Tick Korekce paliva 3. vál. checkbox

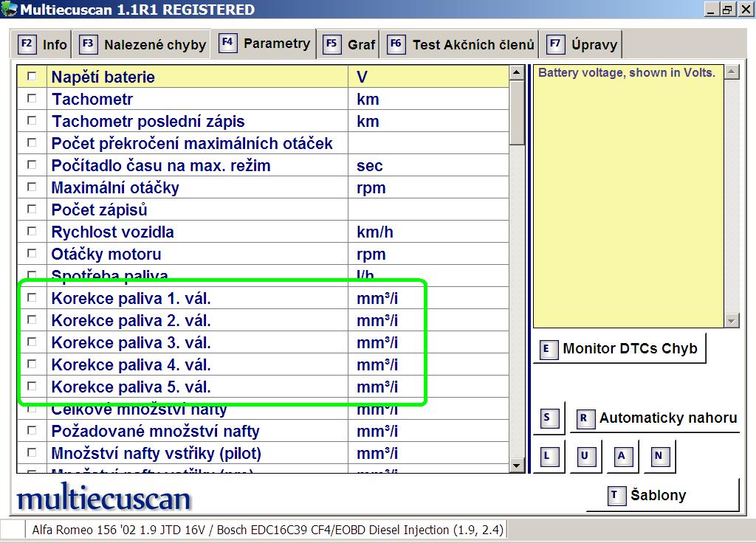[x=32, y=342]
